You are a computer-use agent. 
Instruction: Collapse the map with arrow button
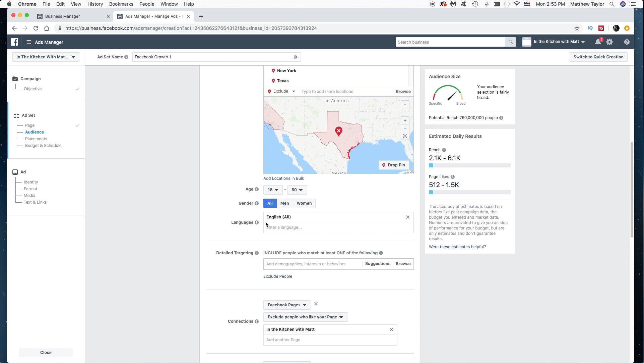405,104
